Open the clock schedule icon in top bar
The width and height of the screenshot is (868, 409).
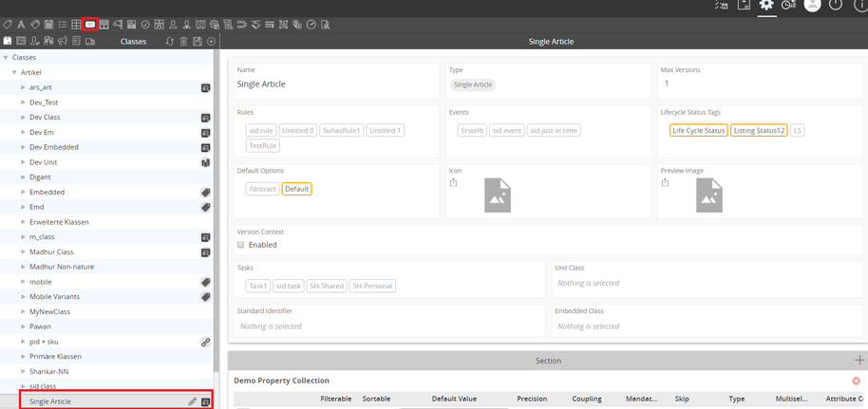tap(788, 5)
